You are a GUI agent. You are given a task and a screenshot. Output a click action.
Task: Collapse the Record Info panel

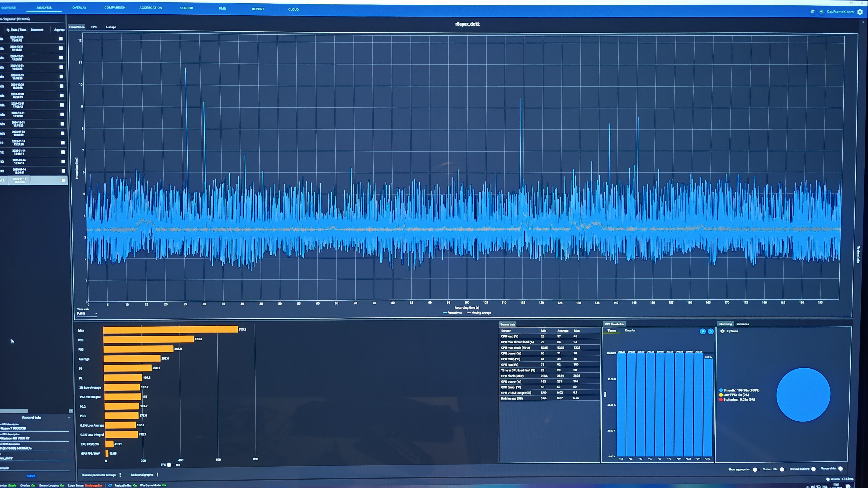(x=69, y=418)
